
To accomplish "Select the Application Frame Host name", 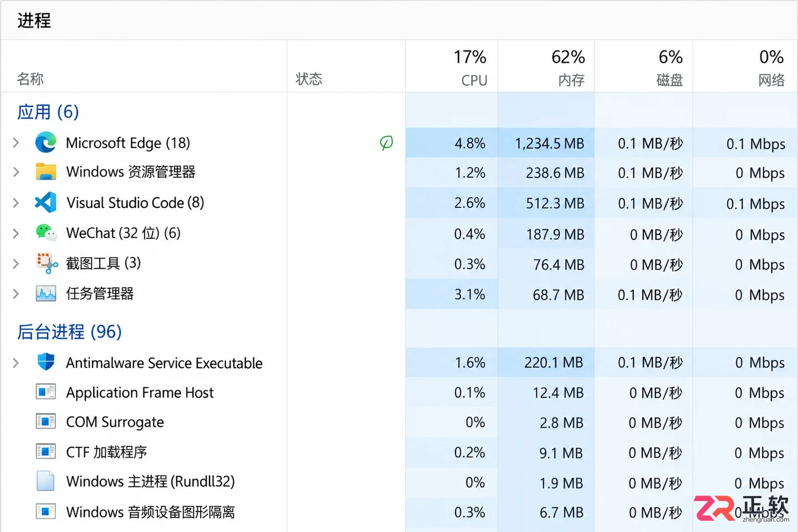I will click(140, 393).
